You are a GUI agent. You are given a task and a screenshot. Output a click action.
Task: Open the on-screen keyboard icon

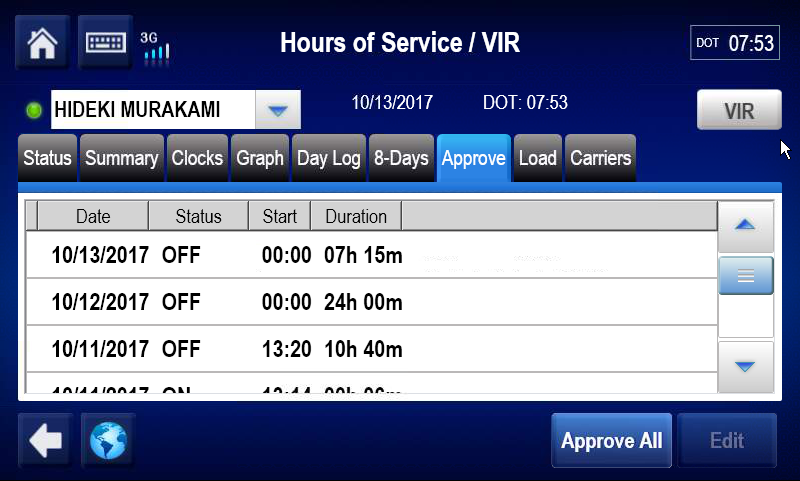(x=102, y=43)
